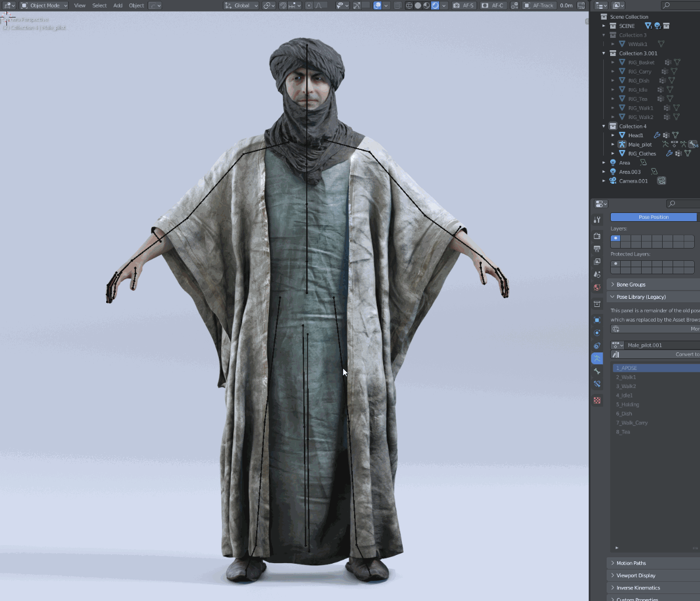Click the AF-S camera button in header
This screenshot has width=700, height=601.
(464, 5)
